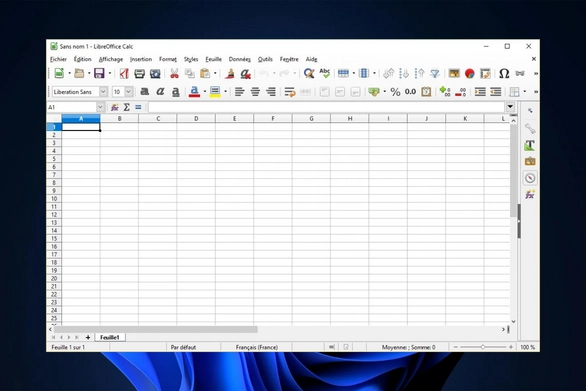Apply yellow background color swatch
This screenshot has height=391, width=586.
[215, 92]
